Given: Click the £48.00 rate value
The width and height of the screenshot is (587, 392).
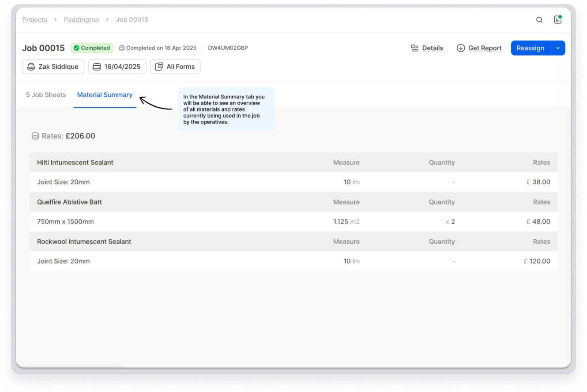Looking at the screenshot, I should pos(538,222).
